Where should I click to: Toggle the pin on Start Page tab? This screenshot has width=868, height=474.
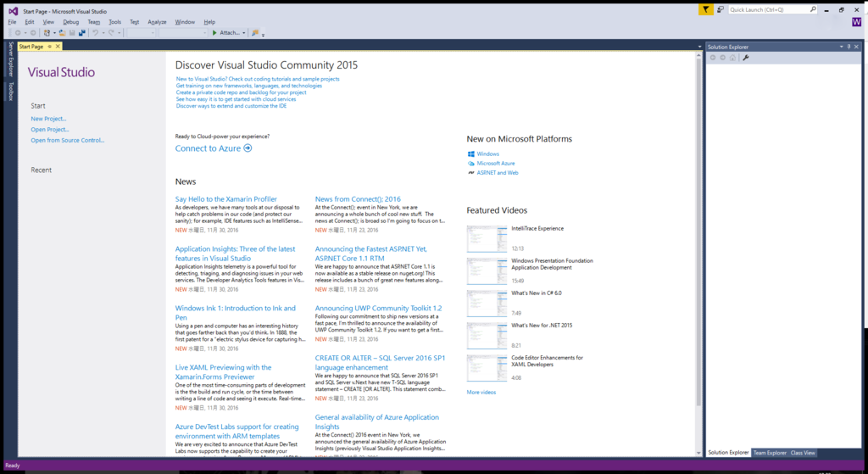49,47
